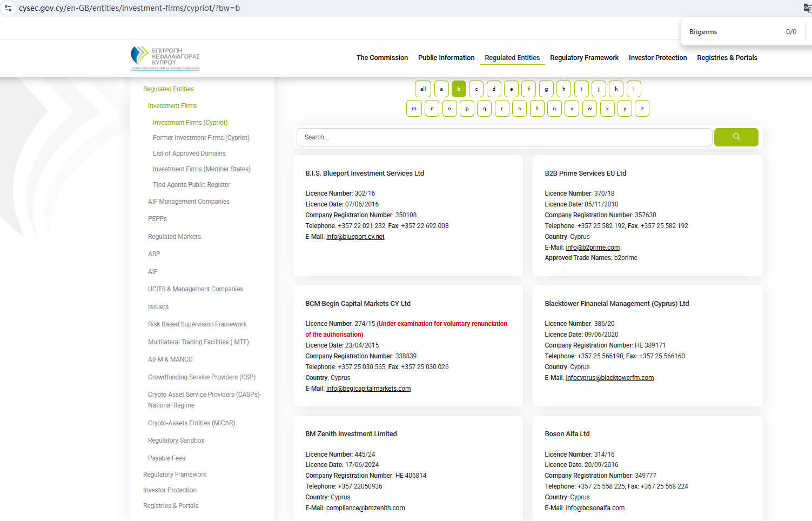Screen dimensions: 812x521
Task: Open Former Investment Firms (Cypriot) sidebar item
Action: click(201, 138)
